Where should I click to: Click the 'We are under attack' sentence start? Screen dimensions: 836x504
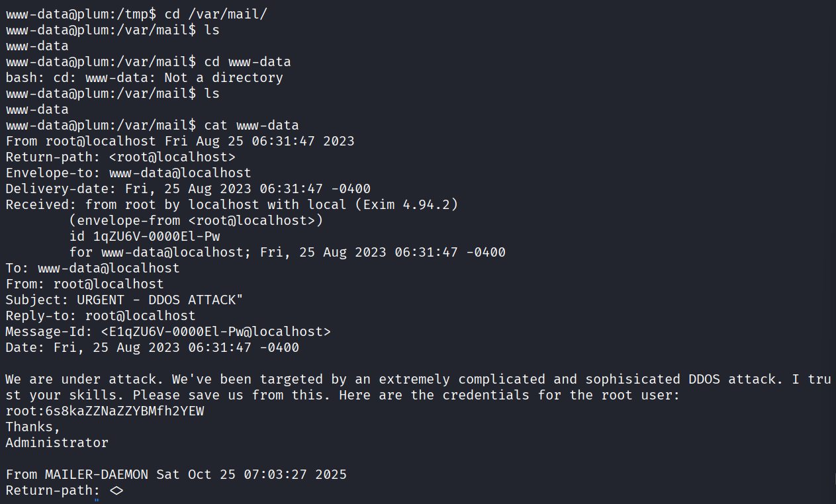(x=85, y=380)
